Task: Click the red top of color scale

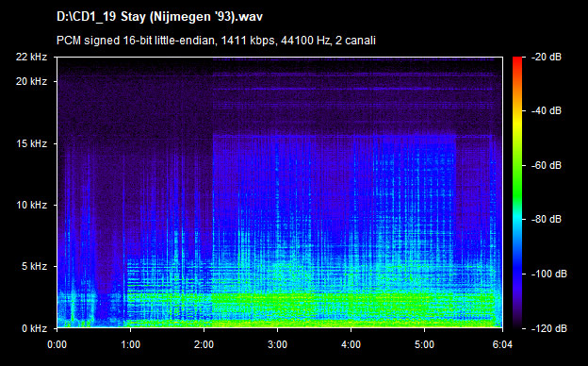Action: [x=517, y=60]
